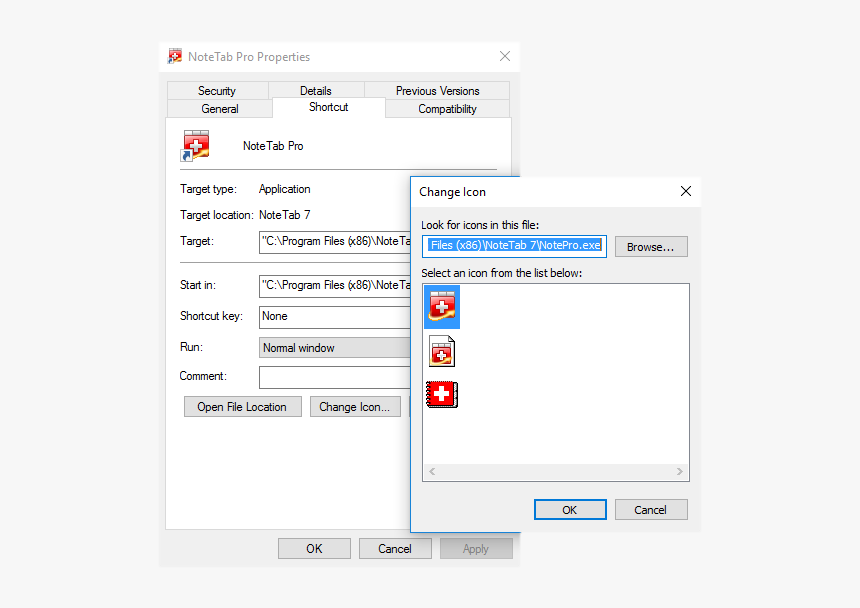The image size is (860, 608).
Task: Click the icon list left scroll arrow
Action: pos(432,471)
